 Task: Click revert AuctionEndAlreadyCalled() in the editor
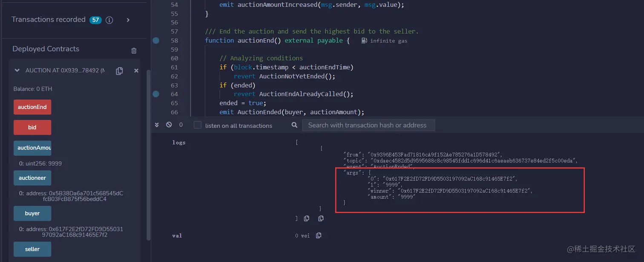coord(294,94)
